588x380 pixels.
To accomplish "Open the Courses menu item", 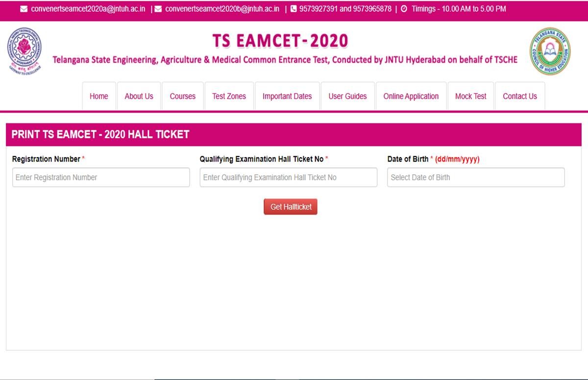I will (x=182, y=96).
